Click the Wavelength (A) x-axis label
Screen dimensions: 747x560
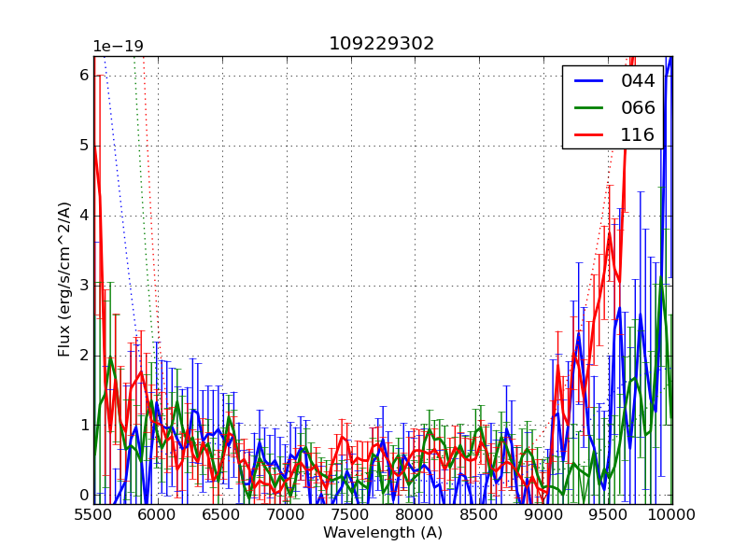[x=382, y=533]
